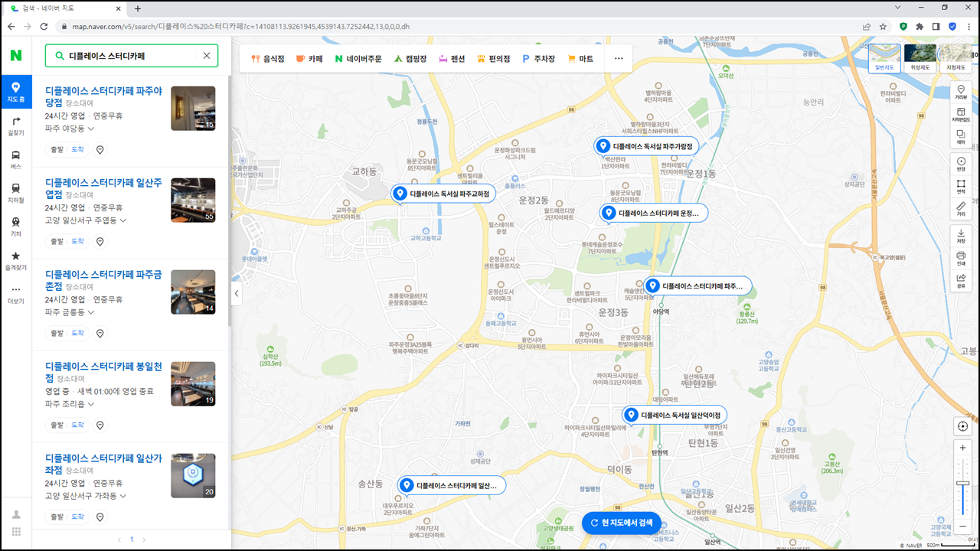Filter by 카페 cafes
Screen dimensions: 980x551
point(309,58)
